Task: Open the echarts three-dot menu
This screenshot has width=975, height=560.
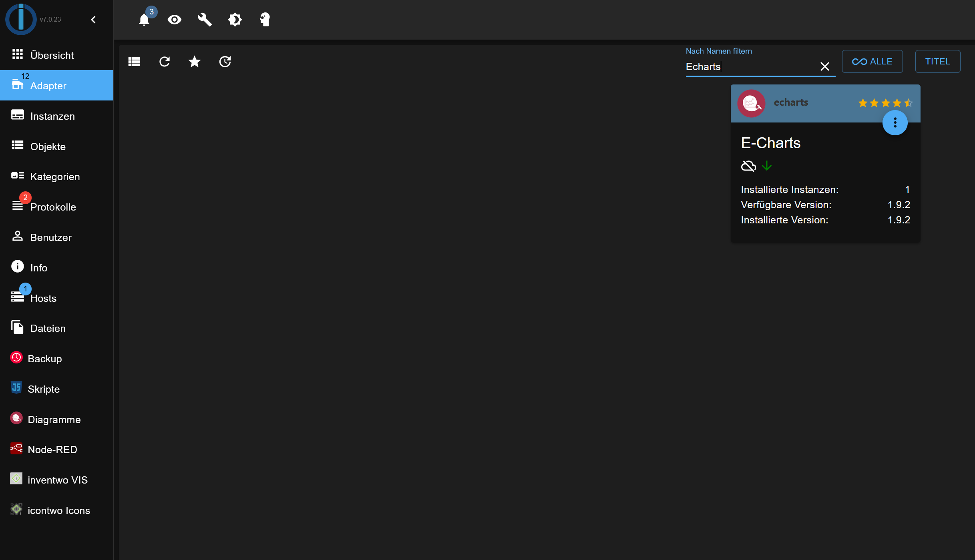Action: coord(895,123)
